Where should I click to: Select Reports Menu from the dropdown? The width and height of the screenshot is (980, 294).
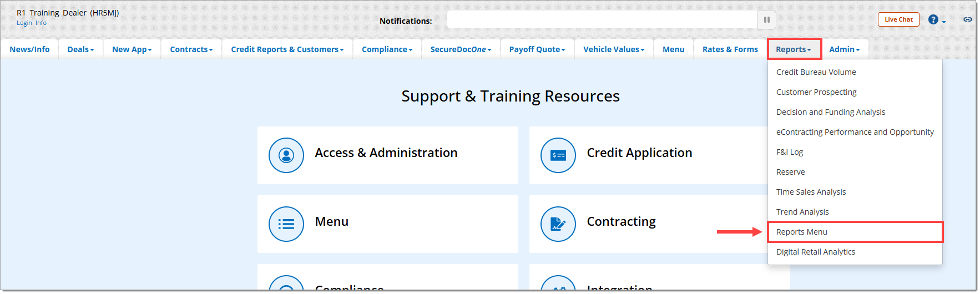coord(801,232)
